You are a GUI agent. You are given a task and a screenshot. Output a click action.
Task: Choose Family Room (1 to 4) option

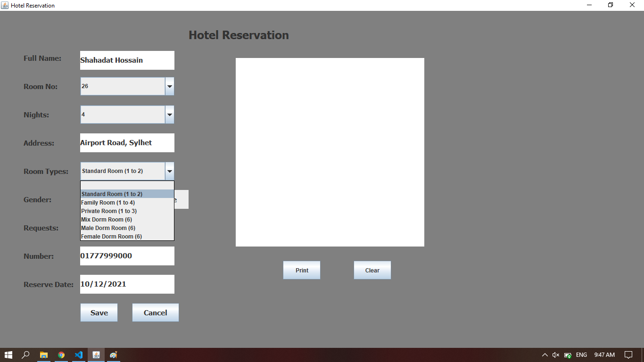[127, 202]
